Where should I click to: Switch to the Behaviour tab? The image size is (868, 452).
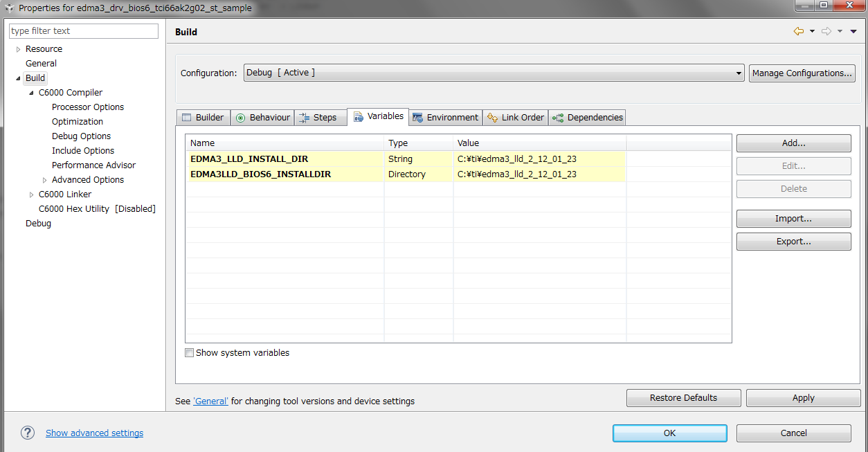point(262,118)
